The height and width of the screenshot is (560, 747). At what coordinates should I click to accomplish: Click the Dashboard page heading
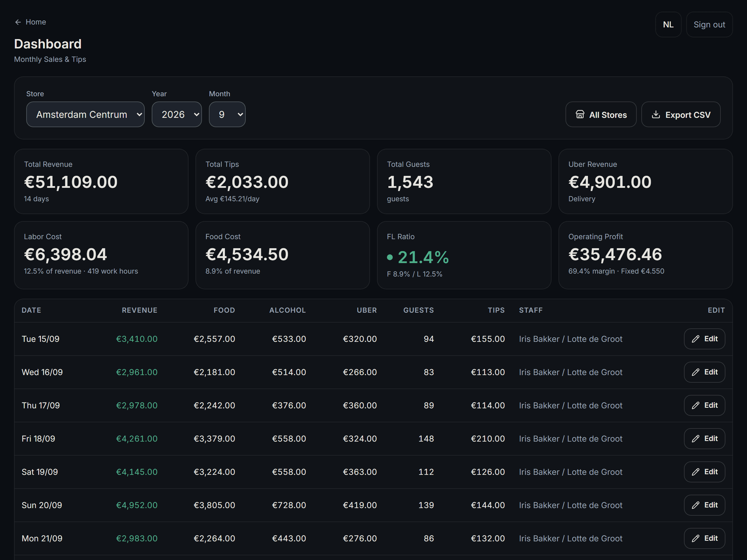click(x=48, y=44)
